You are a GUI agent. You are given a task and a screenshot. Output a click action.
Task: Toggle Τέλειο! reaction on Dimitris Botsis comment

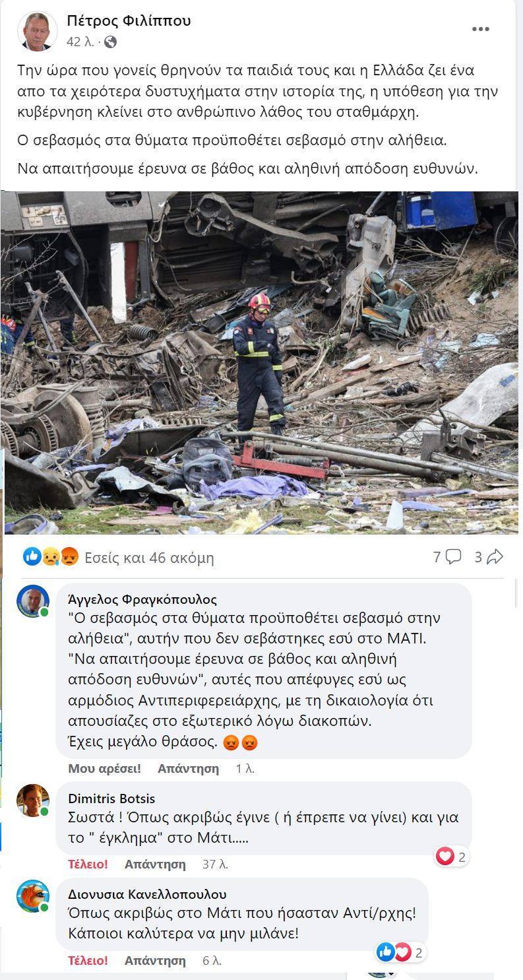click(x=88, y=864)
